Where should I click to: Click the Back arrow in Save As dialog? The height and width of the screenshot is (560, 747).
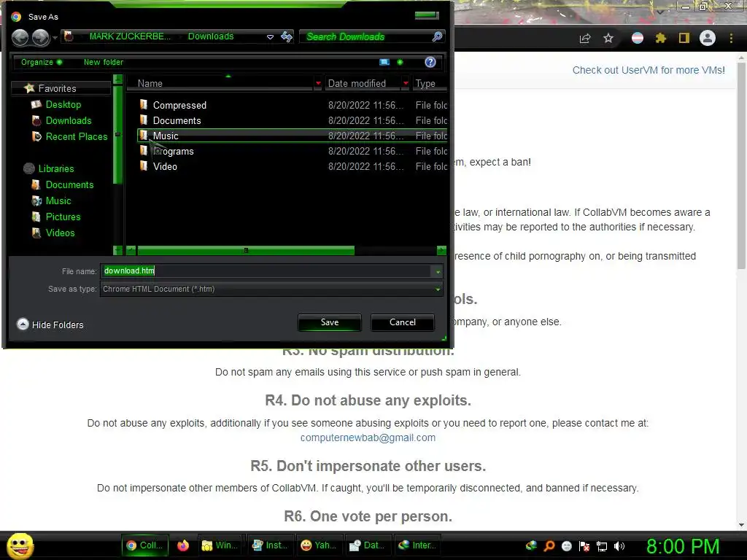(20, 37)
